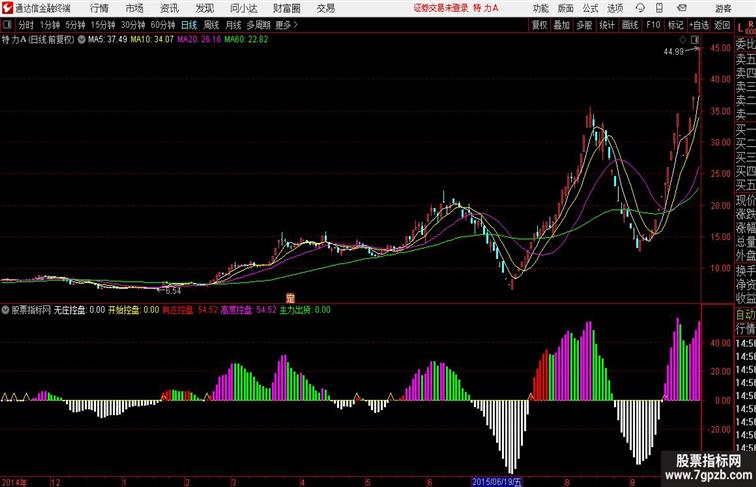Switch to 多周期 multi-period view
Image resolution: width=756 pixels, height=487 pixels.
point(258,25)
